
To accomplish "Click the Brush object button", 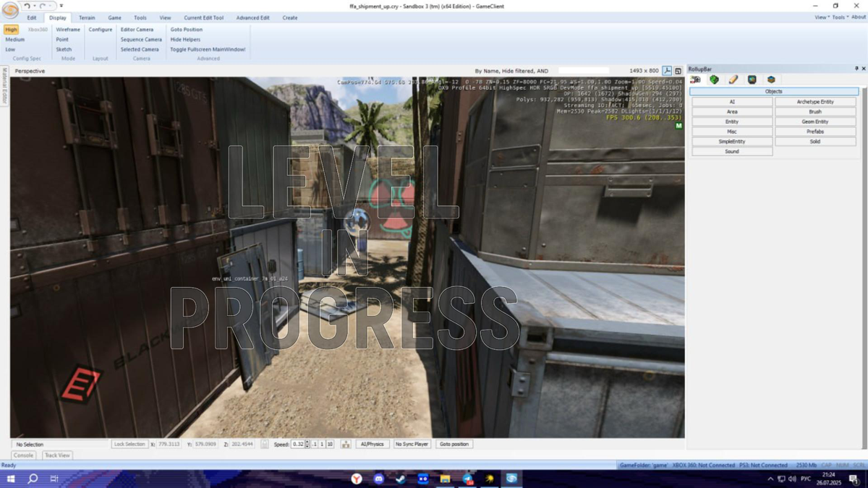I will coord(815,112).
